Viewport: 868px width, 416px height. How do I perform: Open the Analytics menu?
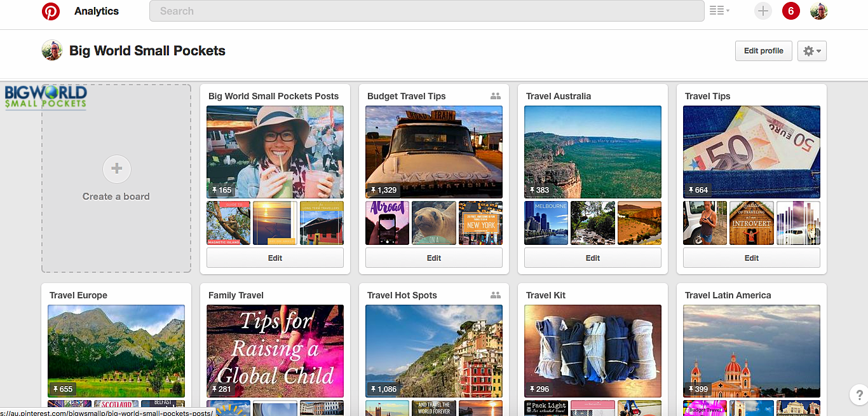pyautogui.click(x=97, y=11)
